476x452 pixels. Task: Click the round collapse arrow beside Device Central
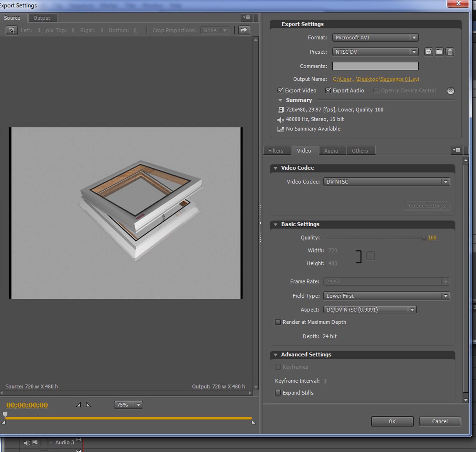[x=450, y=91]
